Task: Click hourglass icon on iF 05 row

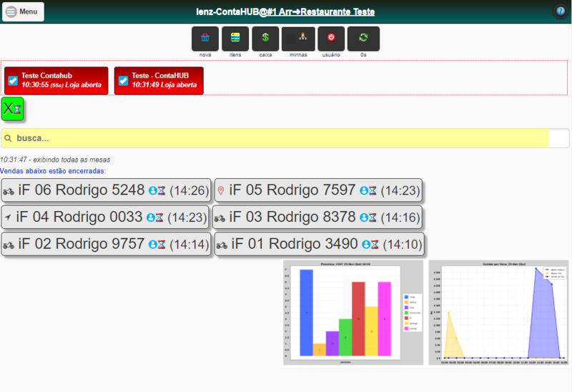Action: click(373, 190)
